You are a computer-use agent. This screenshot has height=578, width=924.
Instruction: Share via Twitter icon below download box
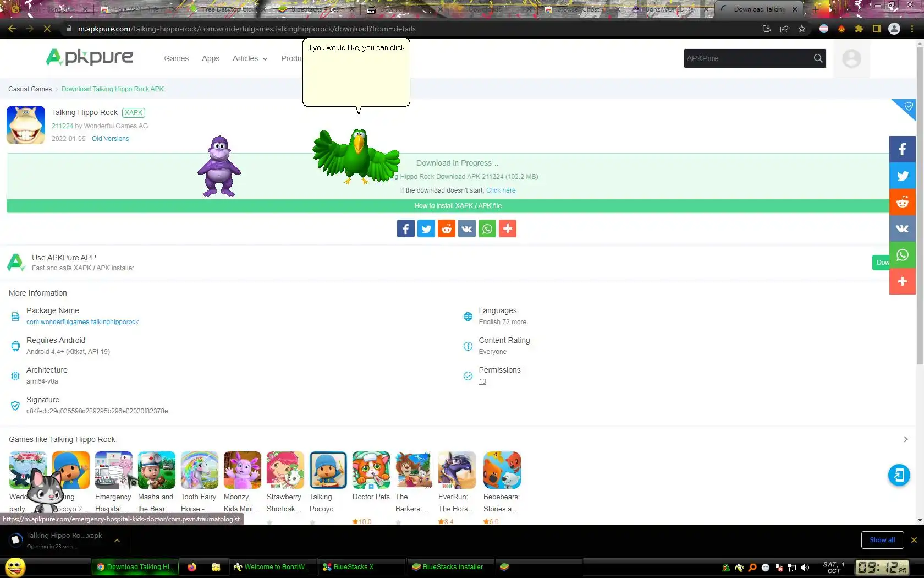(426, 228)
